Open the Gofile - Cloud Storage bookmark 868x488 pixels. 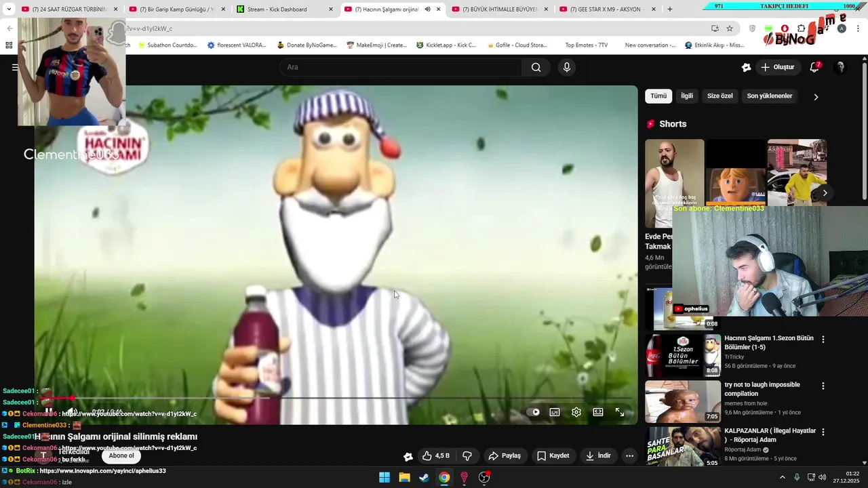pyautogui.click(x=517, y=45)
